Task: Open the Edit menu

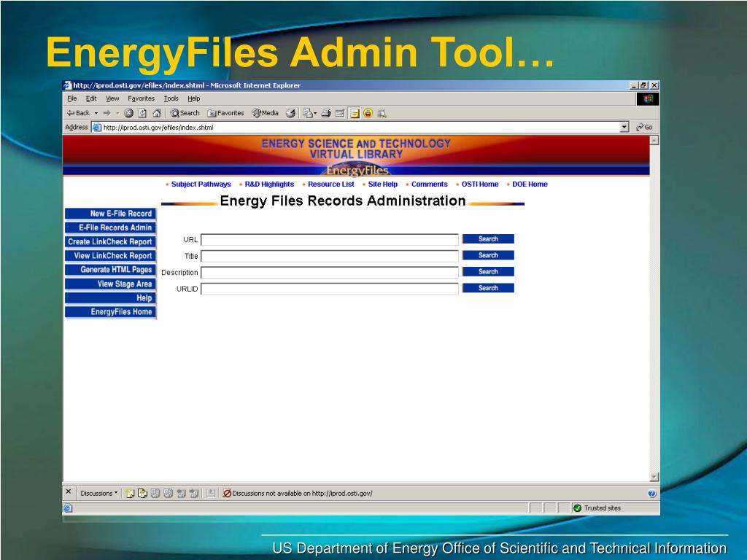Action: 91,98
